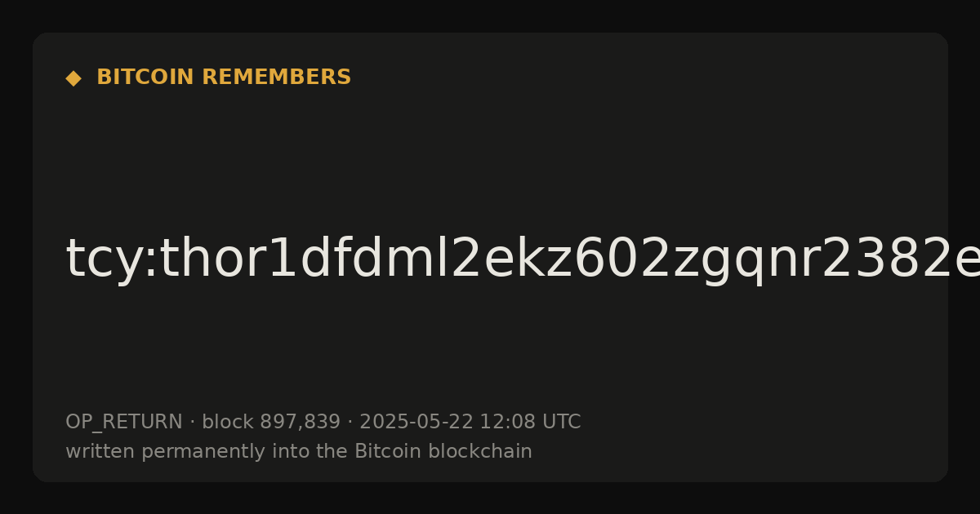The height and width of the screenshot is (514, 980).
Task: Select the tcy: prefix of the message
Action: click(112, 259)
